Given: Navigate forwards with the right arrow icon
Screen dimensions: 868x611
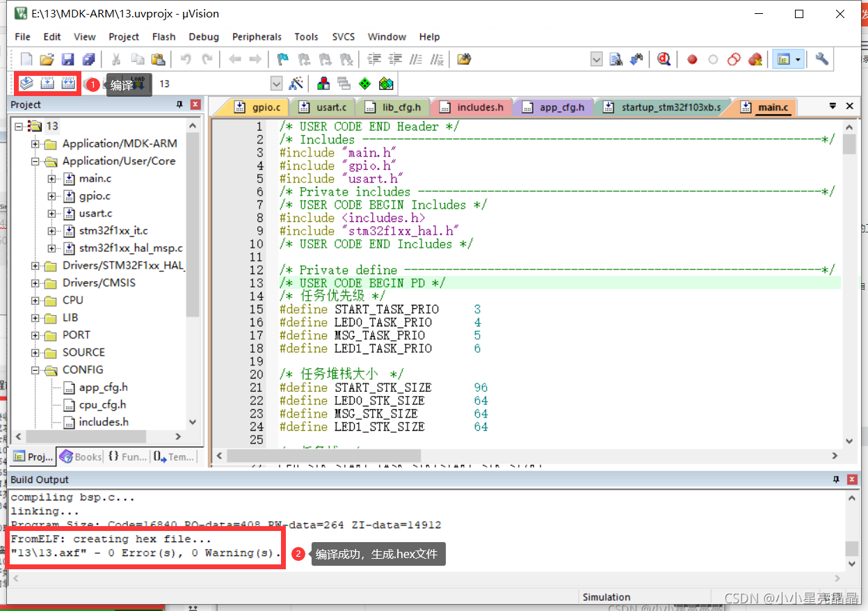Looking at the screenshot, I should 255,59.
